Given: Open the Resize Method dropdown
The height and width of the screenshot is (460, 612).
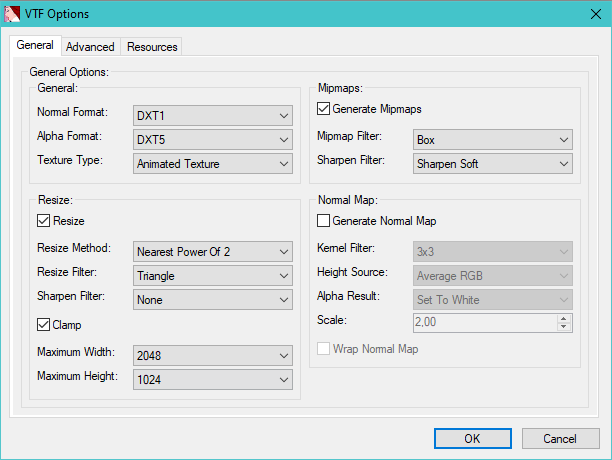Looking at the screenshot, I should [213, 252].
